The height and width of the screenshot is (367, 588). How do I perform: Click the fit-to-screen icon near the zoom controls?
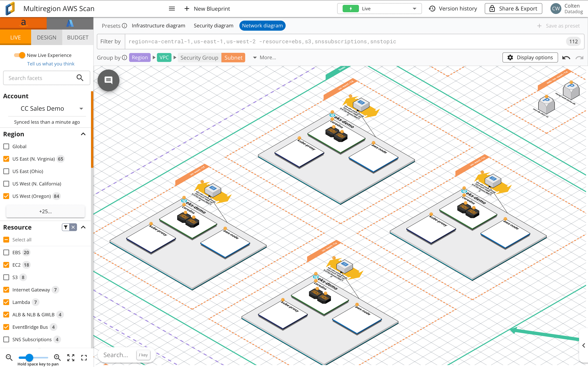tap(71, 357)
